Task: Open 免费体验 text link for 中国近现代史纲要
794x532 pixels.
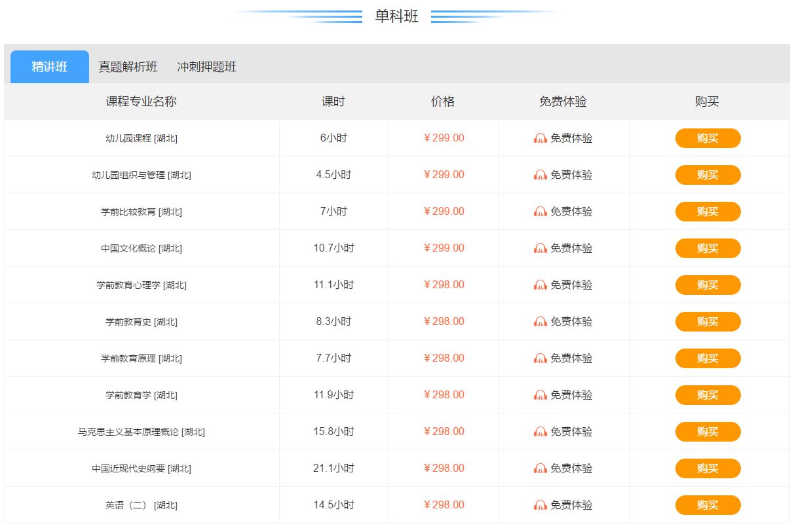Action: coord(571,468)
